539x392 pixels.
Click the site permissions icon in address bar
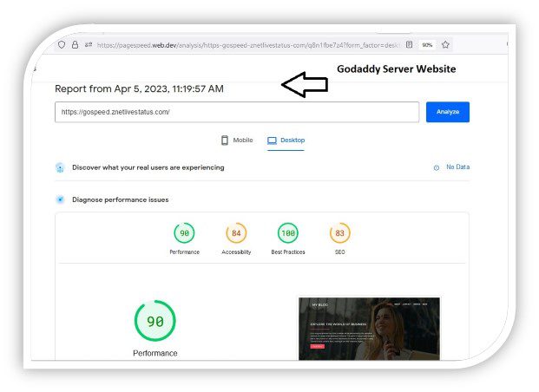[x=88, y=45]
